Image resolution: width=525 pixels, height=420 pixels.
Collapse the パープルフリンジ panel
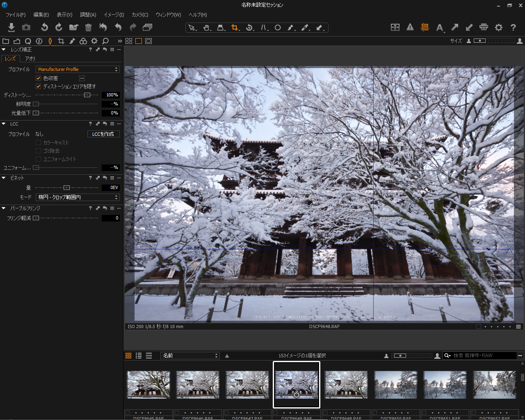coord(4,208)
